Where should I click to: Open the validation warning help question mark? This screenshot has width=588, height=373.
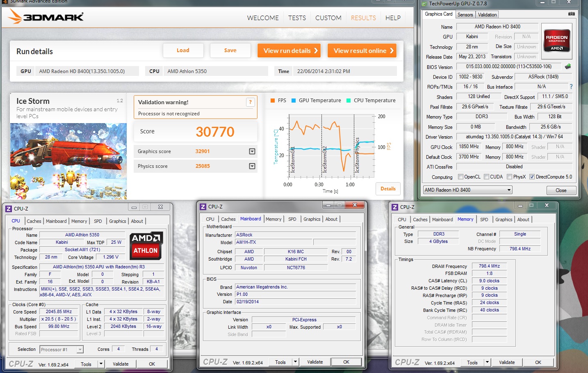click(250, 102)
